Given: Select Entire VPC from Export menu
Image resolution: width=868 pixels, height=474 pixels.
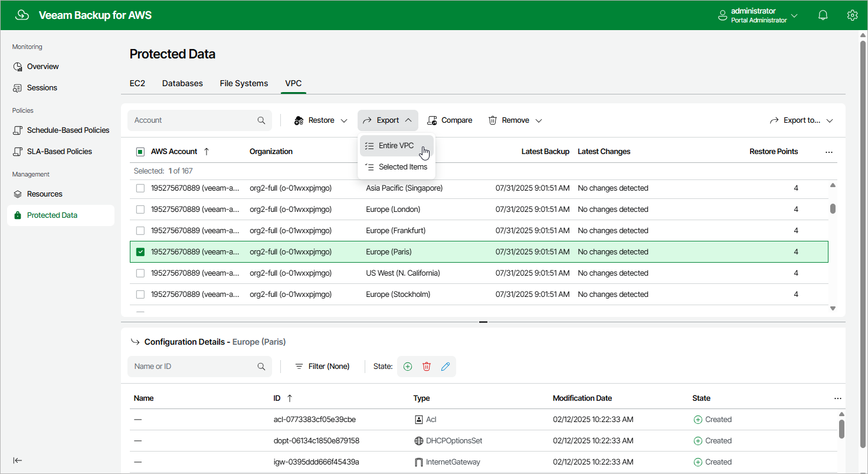Looking at the screenshot, I should (397, 146).
